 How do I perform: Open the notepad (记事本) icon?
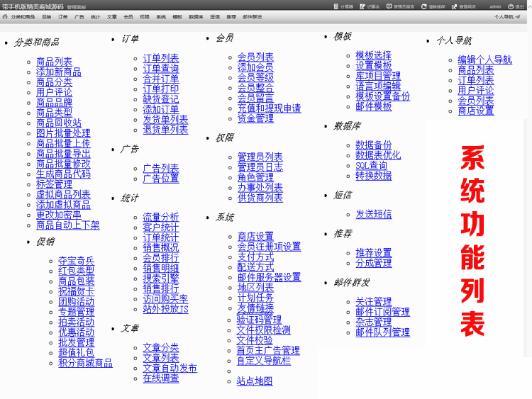click(362, 6)
